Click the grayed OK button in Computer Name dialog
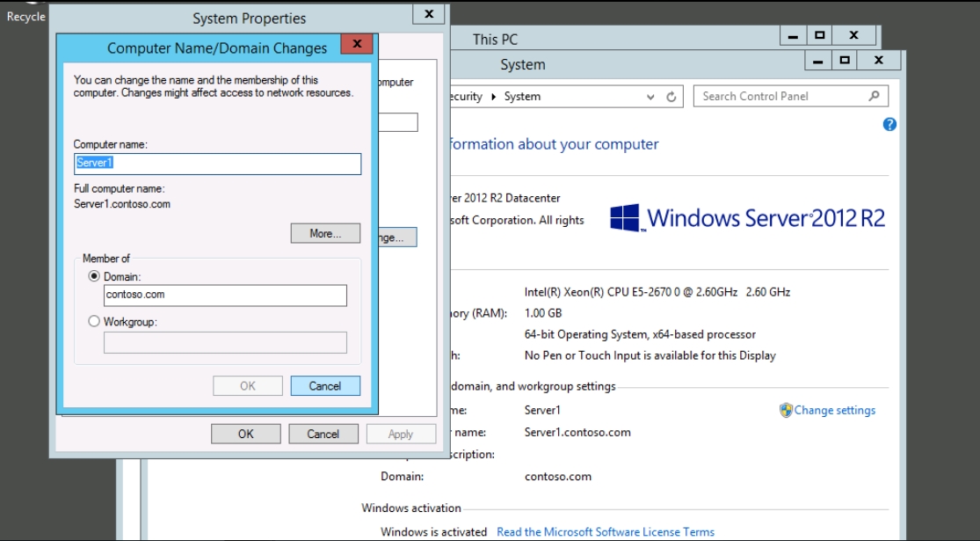Screen dimensions: 980x541 coord(248,386)
